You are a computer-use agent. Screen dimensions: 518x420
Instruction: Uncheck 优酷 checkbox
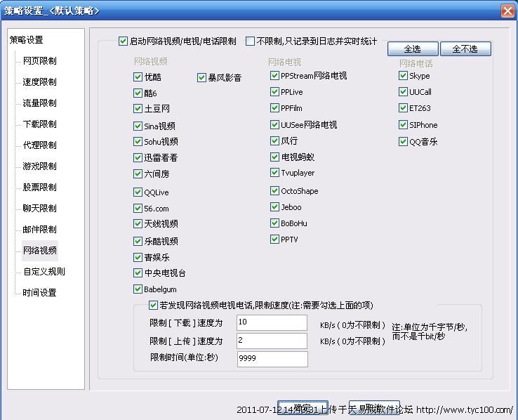point(138,77)
